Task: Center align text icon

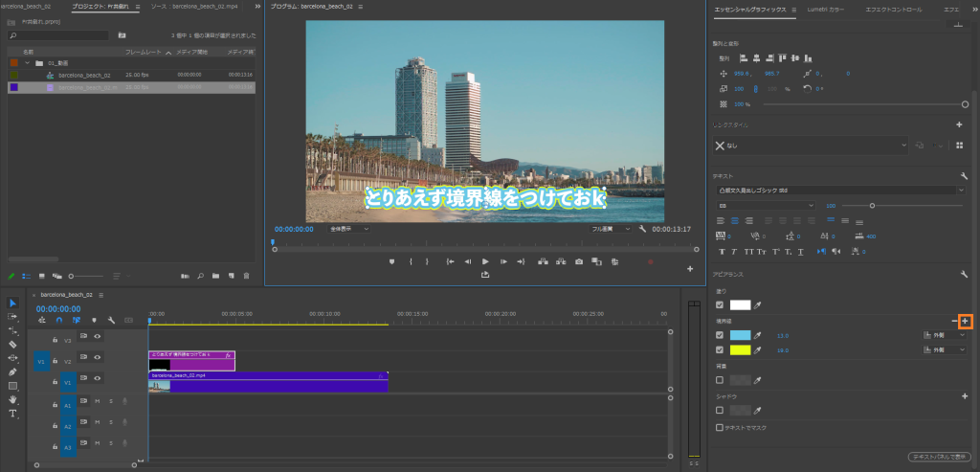Action: tap(735, 221)
